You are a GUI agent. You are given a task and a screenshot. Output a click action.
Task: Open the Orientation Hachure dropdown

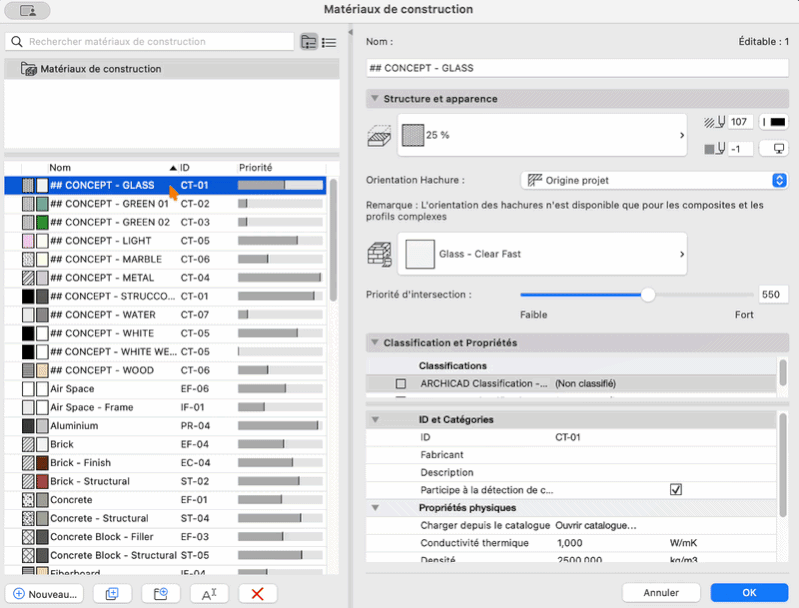click(654, 180)
